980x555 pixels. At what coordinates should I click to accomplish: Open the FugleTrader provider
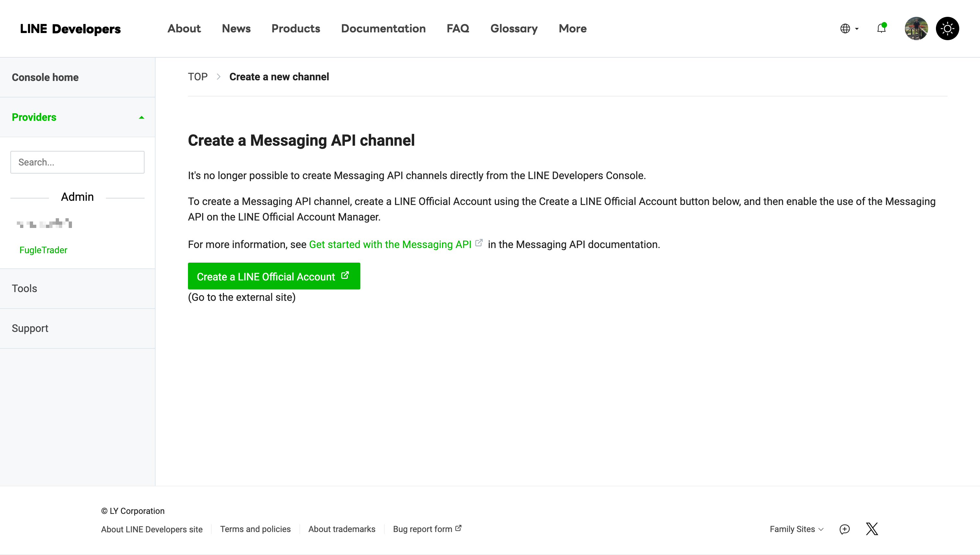tap(43, 250)
